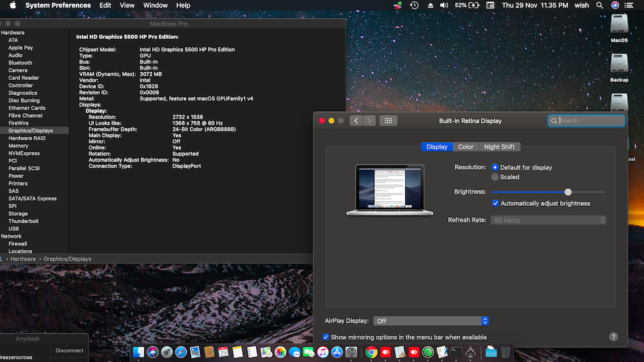Click the date Thu 29 Nov clock

(x=535, y=5)
